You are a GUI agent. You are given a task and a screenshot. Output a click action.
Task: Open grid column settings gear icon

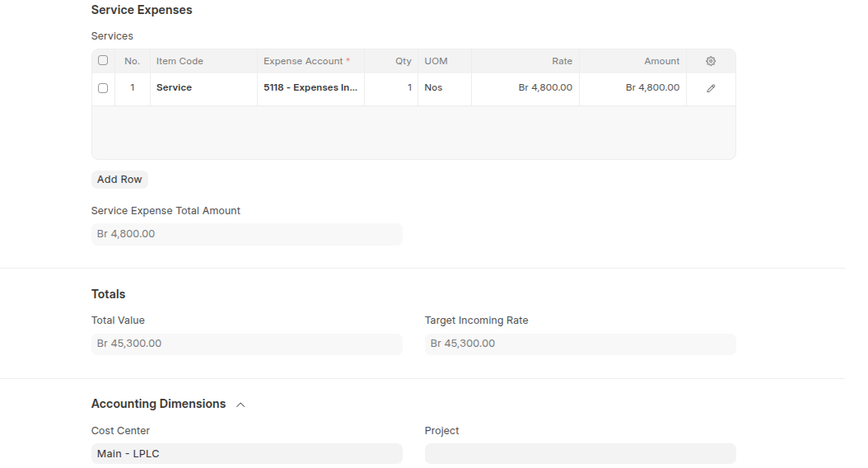click(x=711, y=61)
